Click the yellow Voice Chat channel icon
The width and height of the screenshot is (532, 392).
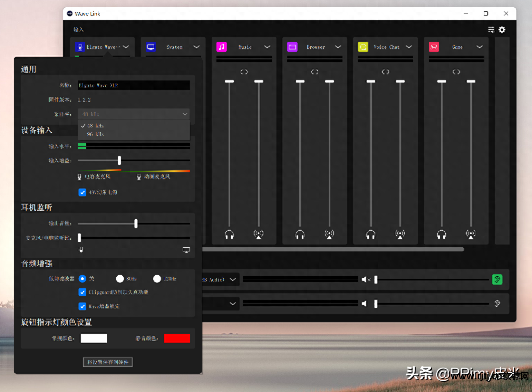click(363, 47)
